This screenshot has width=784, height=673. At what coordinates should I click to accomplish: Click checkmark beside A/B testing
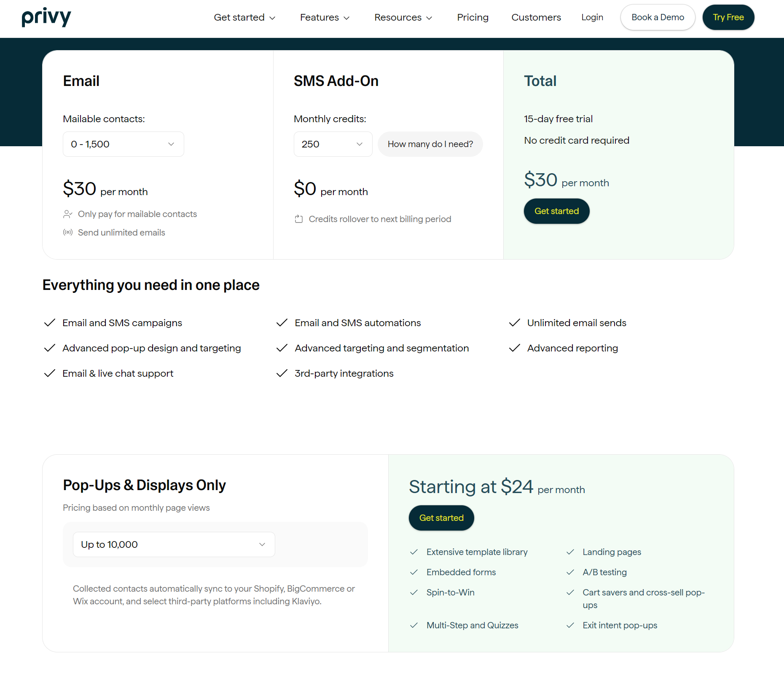click(x=570, y=572)
